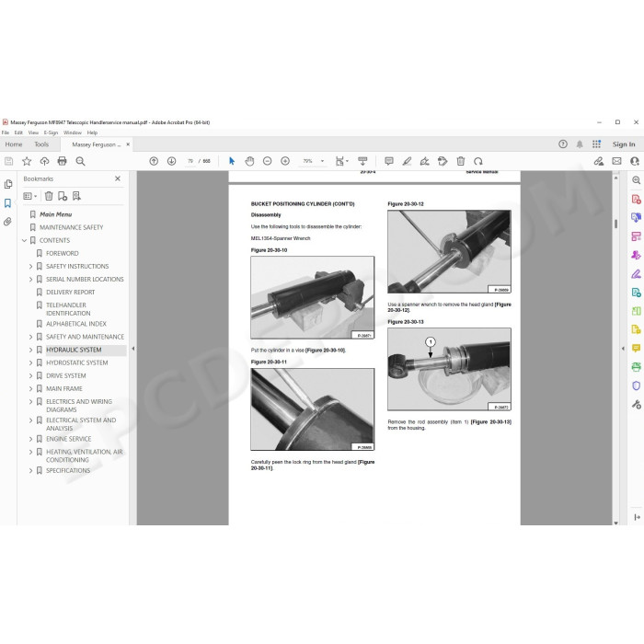Image resolution: width=644 pixels, height=644 pixels.
Task: Collapse the CONTENTS bookmark
Action: click(24, 241)
